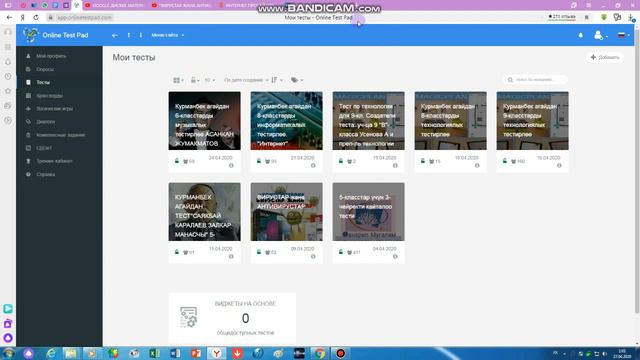Click the down arrow icon in the blue header

(x=141, y=36)
